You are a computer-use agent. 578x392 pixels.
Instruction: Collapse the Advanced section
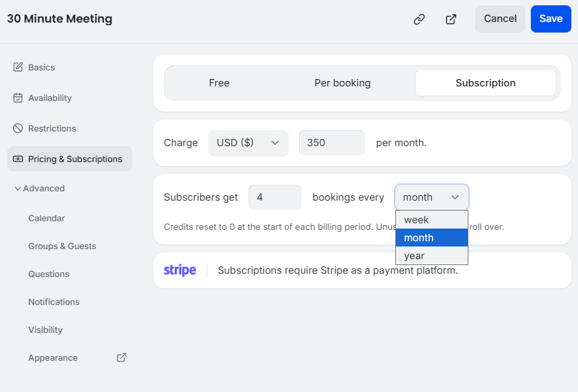click(x=39, y=189)
